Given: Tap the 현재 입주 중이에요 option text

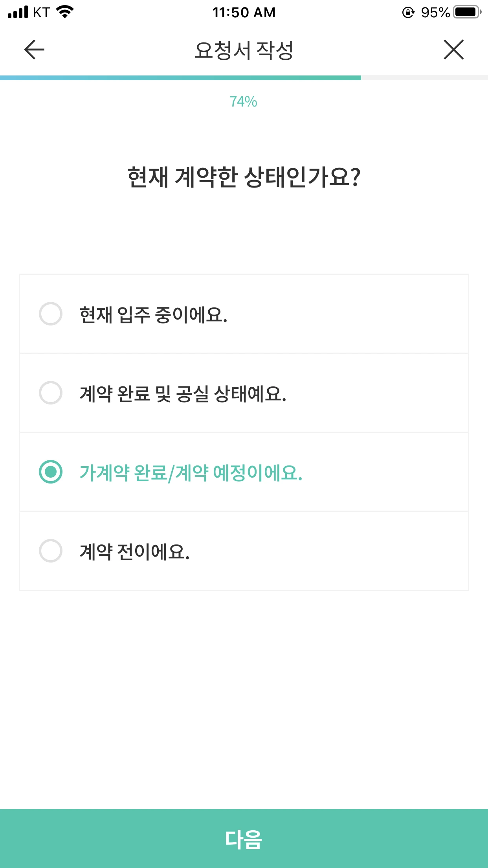Looking at the screenshot, I should [153, 315].
